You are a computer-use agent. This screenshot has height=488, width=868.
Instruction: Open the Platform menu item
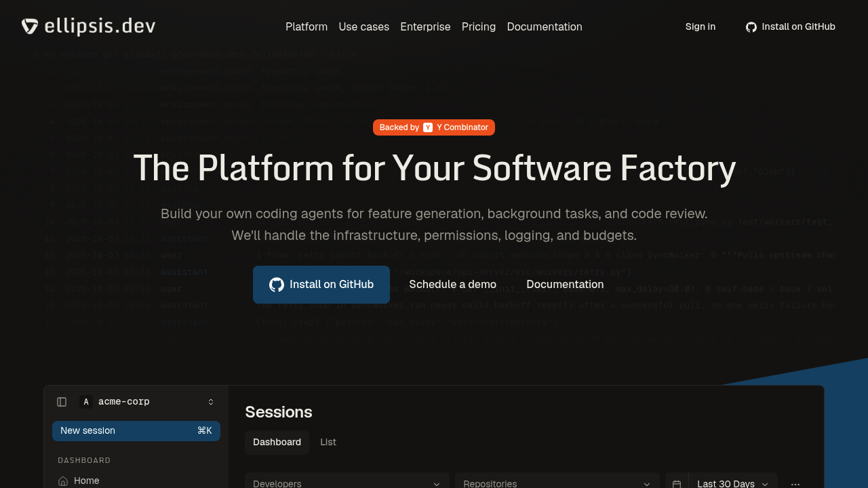tap(307, 26)
